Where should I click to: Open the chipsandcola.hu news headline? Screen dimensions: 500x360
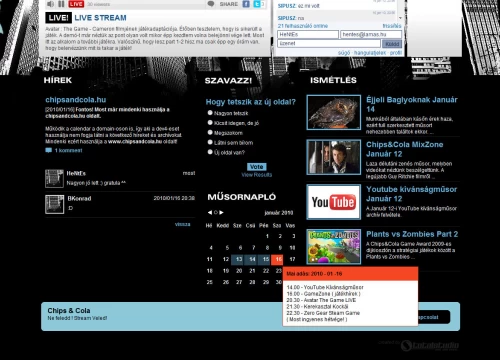(76, 100)
